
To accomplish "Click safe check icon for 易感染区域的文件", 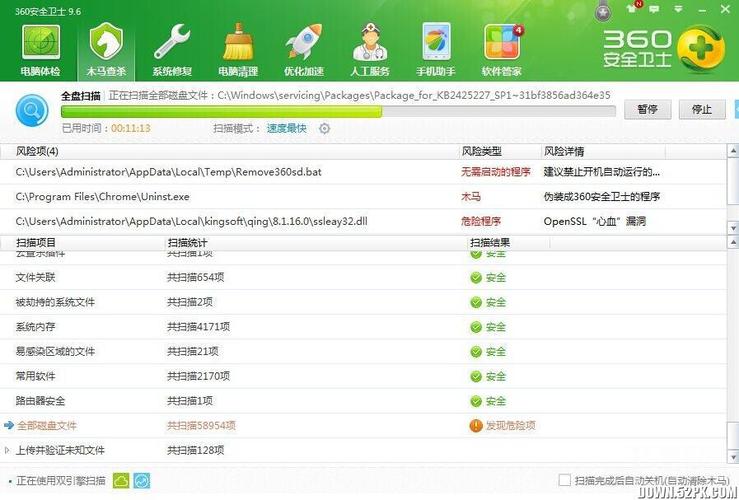I will [x=476, y=352].
